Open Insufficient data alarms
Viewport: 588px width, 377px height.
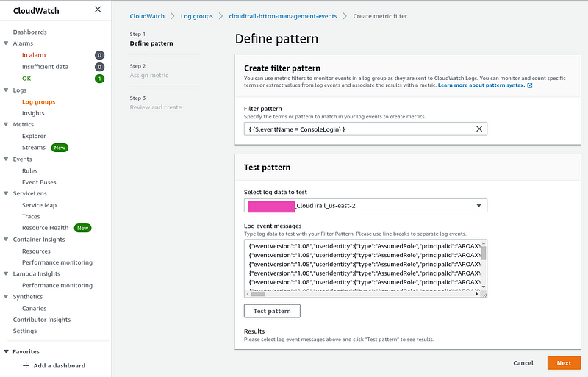point(45,67)
